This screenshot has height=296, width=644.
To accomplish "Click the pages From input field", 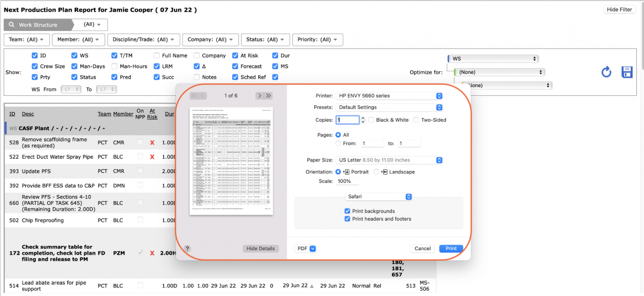I will tap(373, 143).
